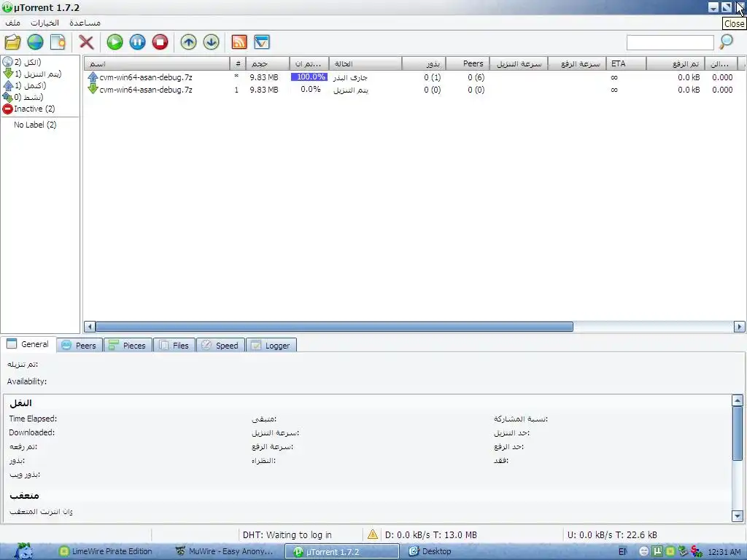The height and width of the screenshot is (560, 747).
Task: Click the blue Pause torrent button
Action: tap(137, 42)
